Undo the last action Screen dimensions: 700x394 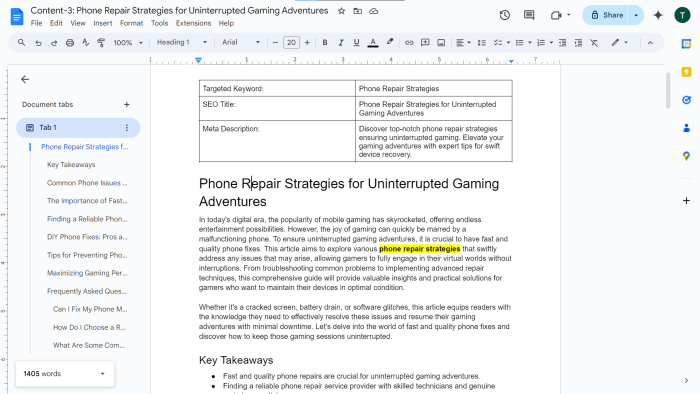click(38, 42)
